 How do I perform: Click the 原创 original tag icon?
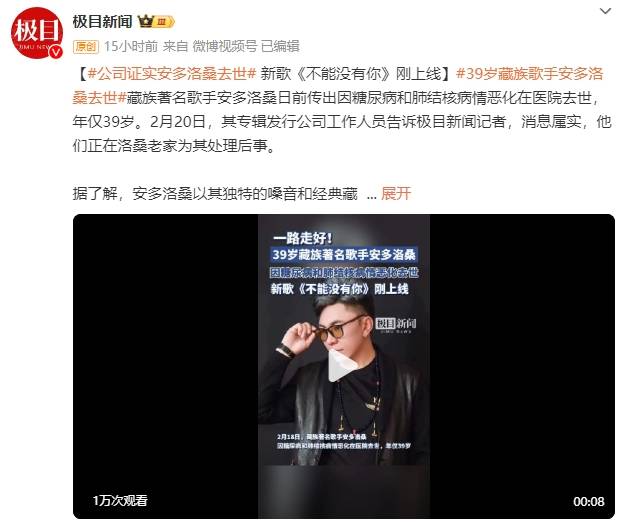(86, 47)
